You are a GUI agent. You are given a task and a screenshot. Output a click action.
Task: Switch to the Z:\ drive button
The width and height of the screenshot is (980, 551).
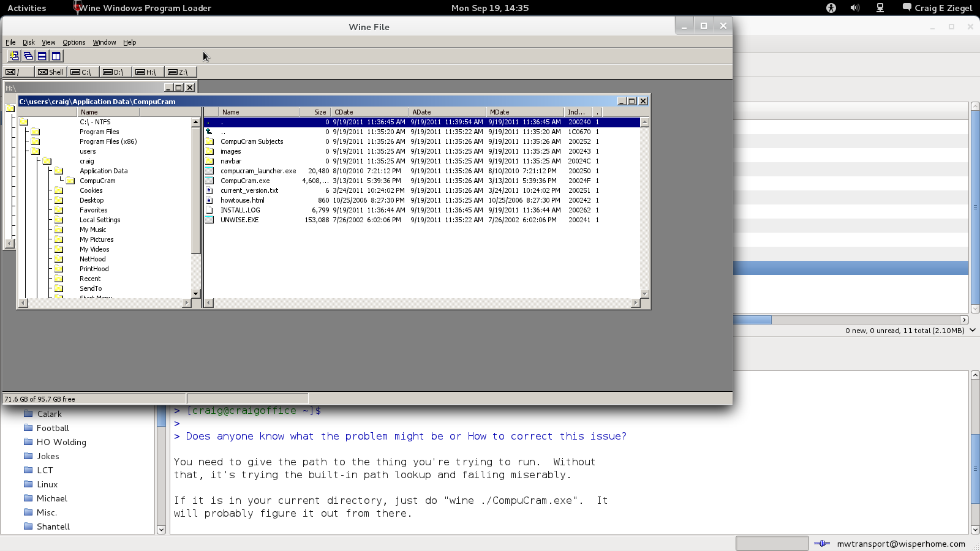pos(179,72)
